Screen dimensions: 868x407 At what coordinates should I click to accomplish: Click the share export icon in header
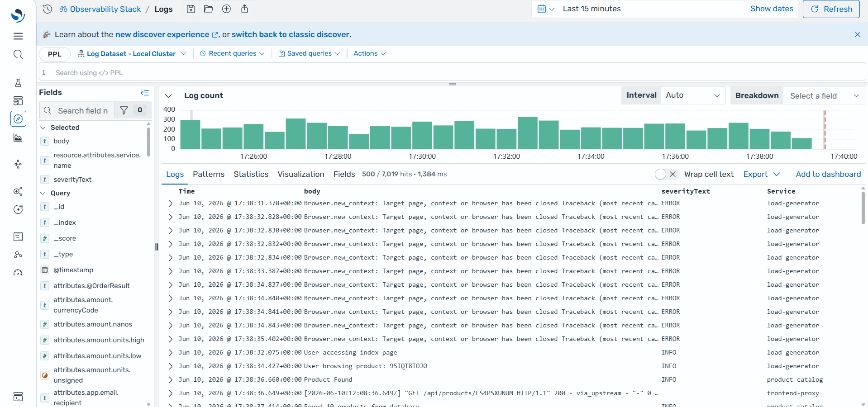[x=244, y=9]
